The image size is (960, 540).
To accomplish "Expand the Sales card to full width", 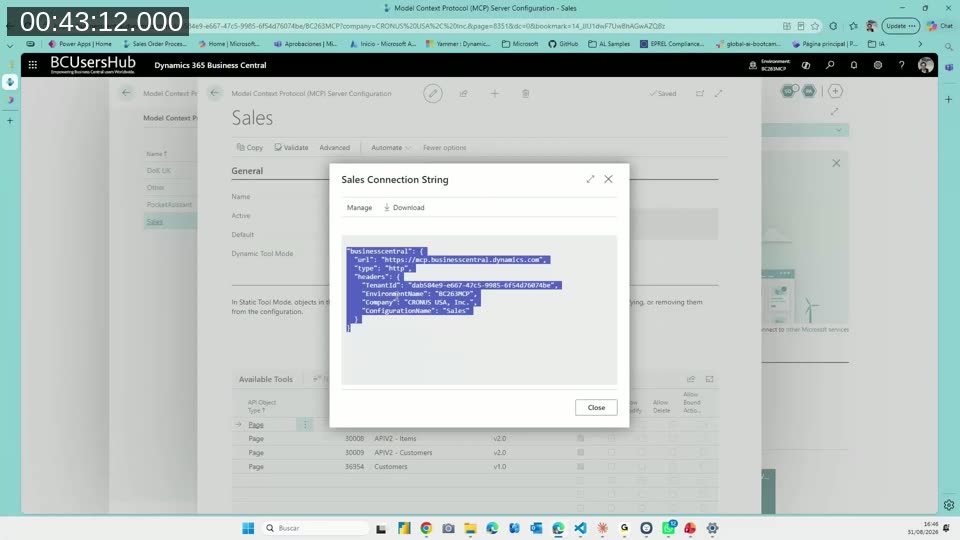I will [718, 94].
